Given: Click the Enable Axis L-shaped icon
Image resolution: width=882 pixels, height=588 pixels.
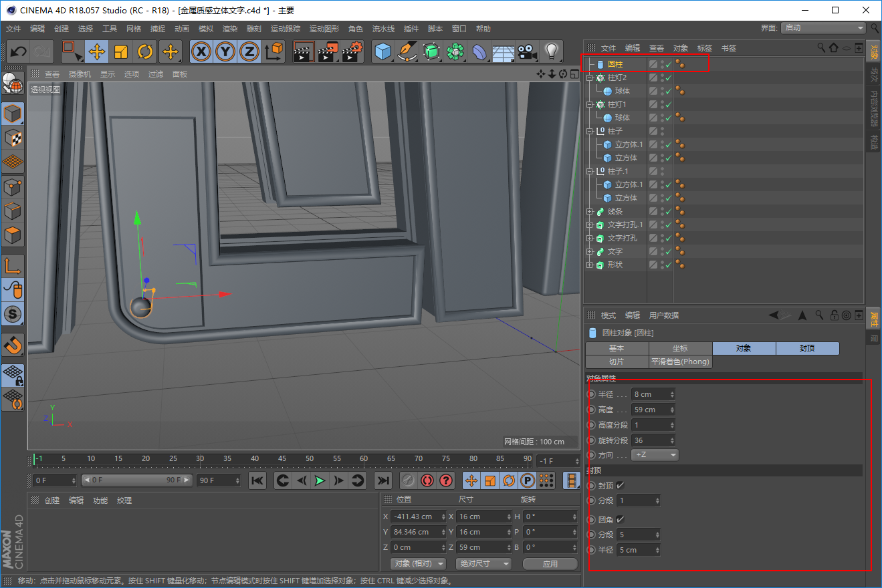Looking at the screenshot, I should pos(13,265).
